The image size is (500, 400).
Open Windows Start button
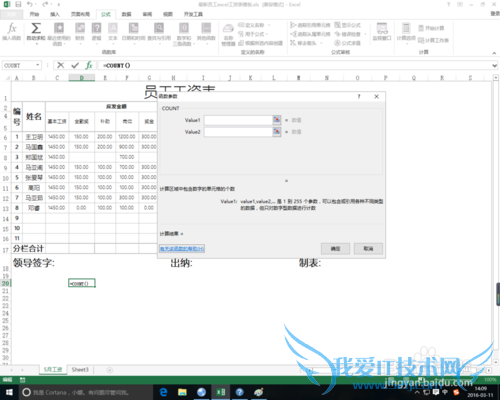[x=9, y=392]
